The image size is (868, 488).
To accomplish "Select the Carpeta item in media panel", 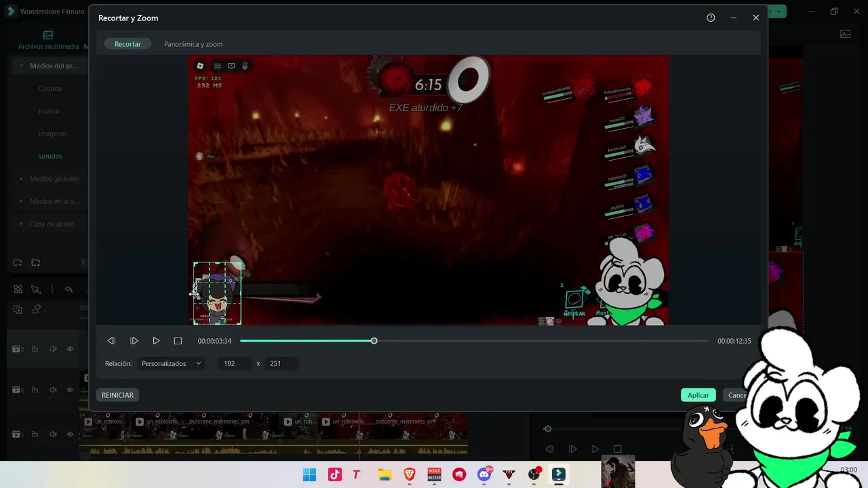I will coord(50,88).
